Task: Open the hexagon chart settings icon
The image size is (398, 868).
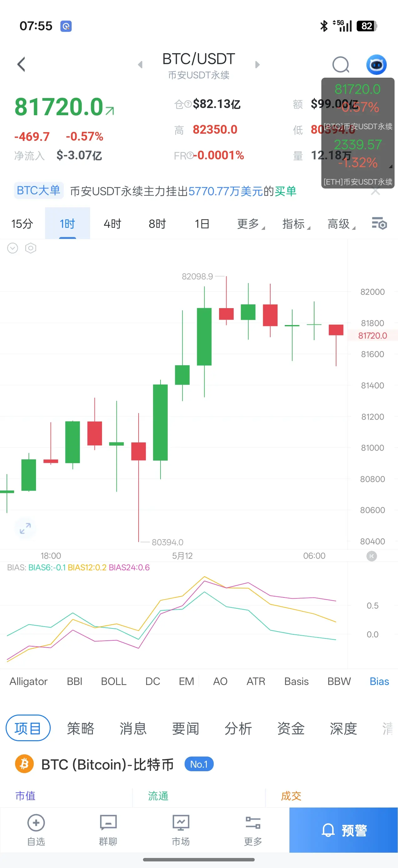Action: pyautogui.click(x=31, y=248)
